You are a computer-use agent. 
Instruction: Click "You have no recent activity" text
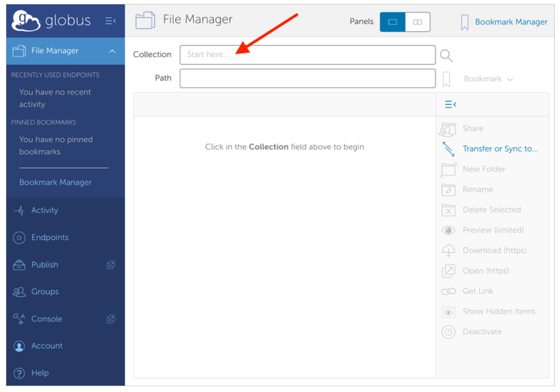tap(55, 98)
